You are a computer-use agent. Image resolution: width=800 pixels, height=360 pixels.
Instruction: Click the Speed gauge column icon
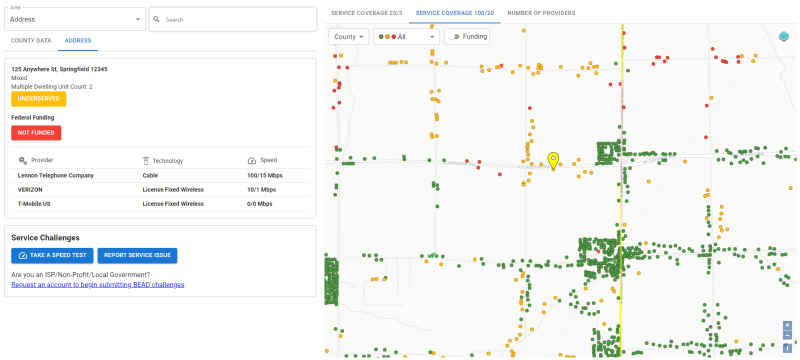pos(252,160)
